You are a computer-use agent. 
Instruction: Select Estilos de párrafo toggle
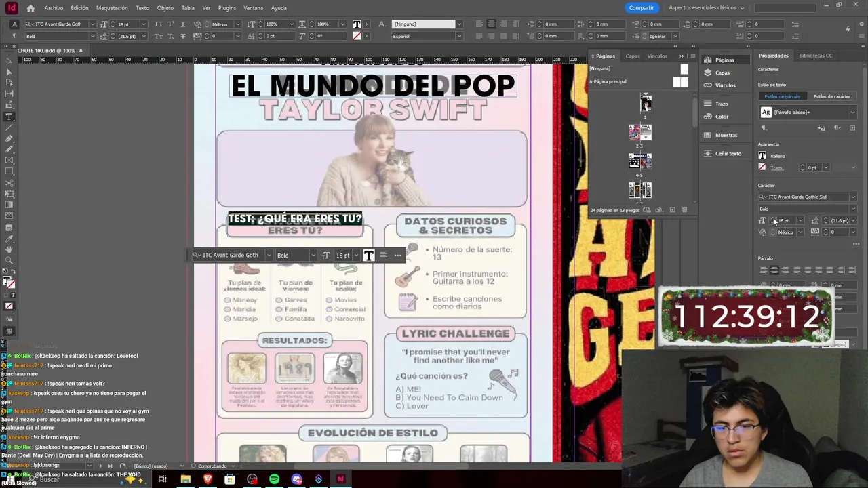pyautogui.click(x=782, y=96)
